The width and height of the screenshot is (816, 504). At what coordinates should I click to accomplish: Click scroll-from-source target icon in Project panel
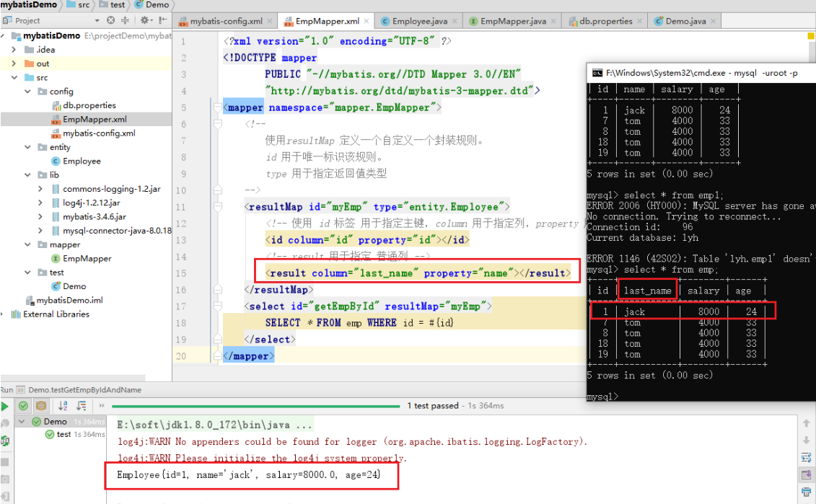coord(110,20)
